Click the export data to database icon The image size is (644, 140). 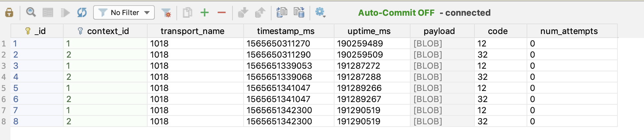[x=299, y=12]
